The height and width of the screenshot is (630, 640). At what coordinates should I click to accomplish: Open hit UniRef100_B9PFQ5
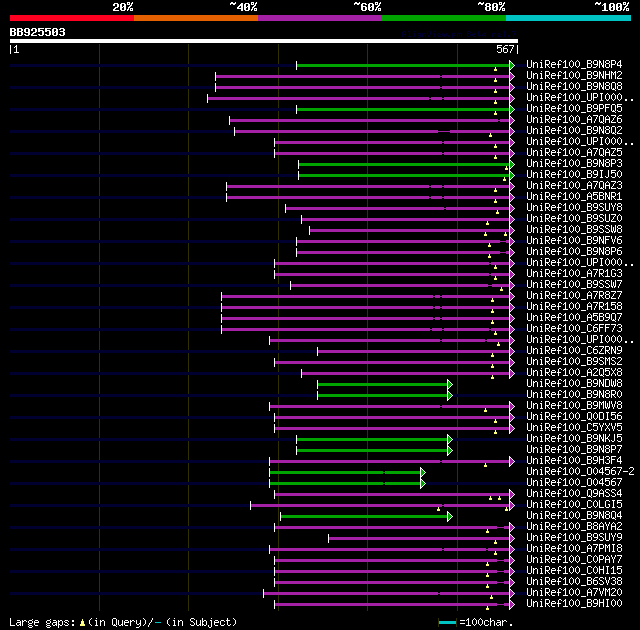(574, 109)
